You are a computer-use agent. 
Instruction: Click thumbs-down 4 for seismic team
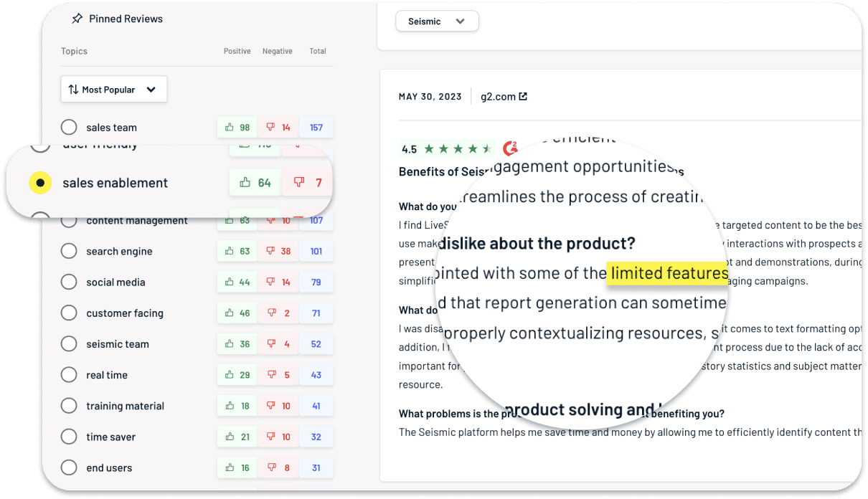[278, 344]
